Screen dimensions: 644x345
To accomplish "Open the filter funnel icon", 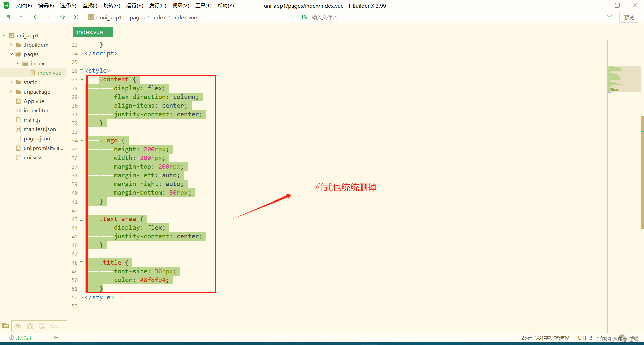I will click(609, 17).
